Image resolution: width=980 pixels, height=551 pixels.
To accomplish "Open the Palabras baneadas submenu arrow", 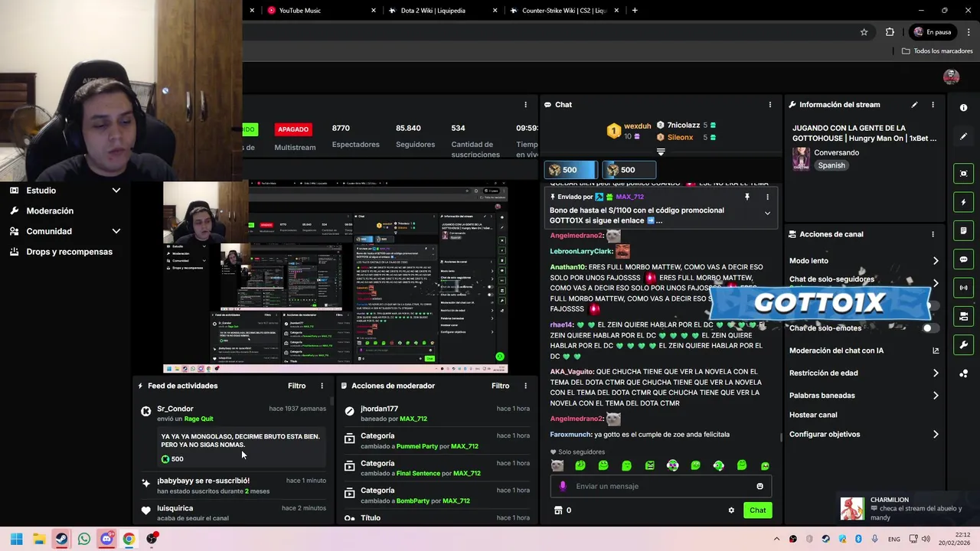I will pyautogui.click(x=936, y=396).
